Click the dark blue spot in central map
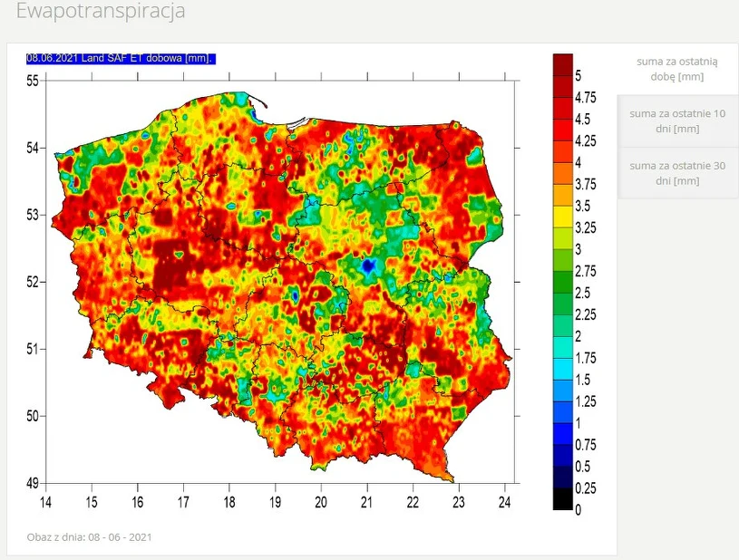Viewport: 739px width, 560px height. point(368,266)
